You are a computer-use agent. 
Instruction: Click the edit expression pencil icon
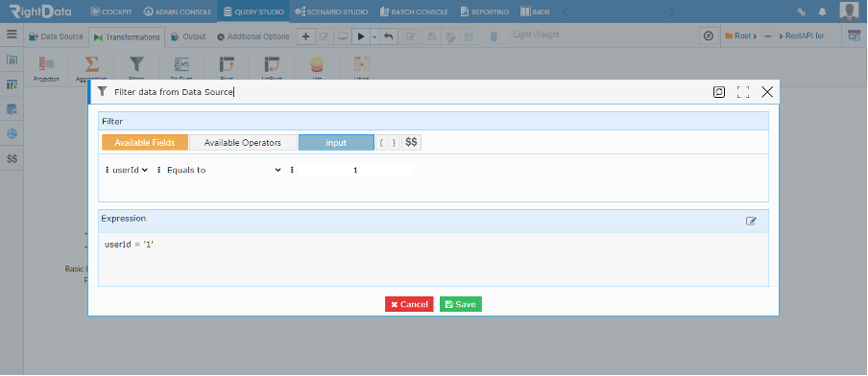[751, 221]
